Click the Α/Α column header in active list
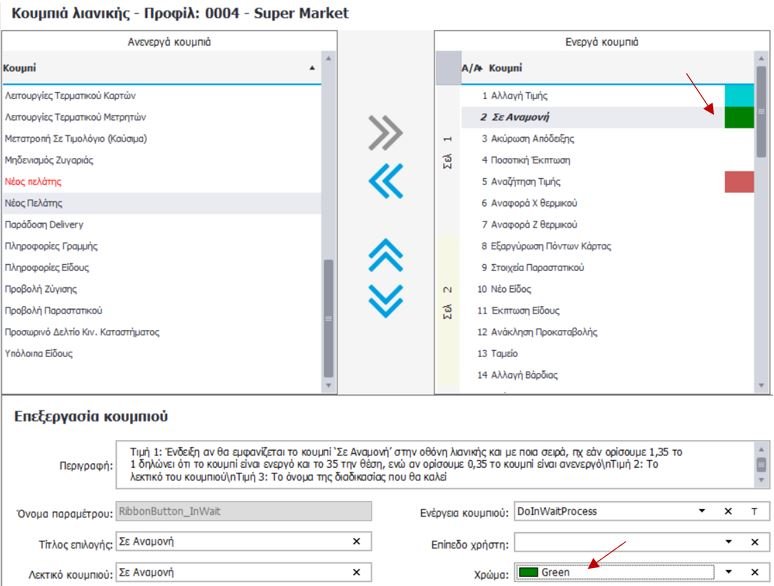The width and height of the screenshot is (774, 586). click(471, 68)
